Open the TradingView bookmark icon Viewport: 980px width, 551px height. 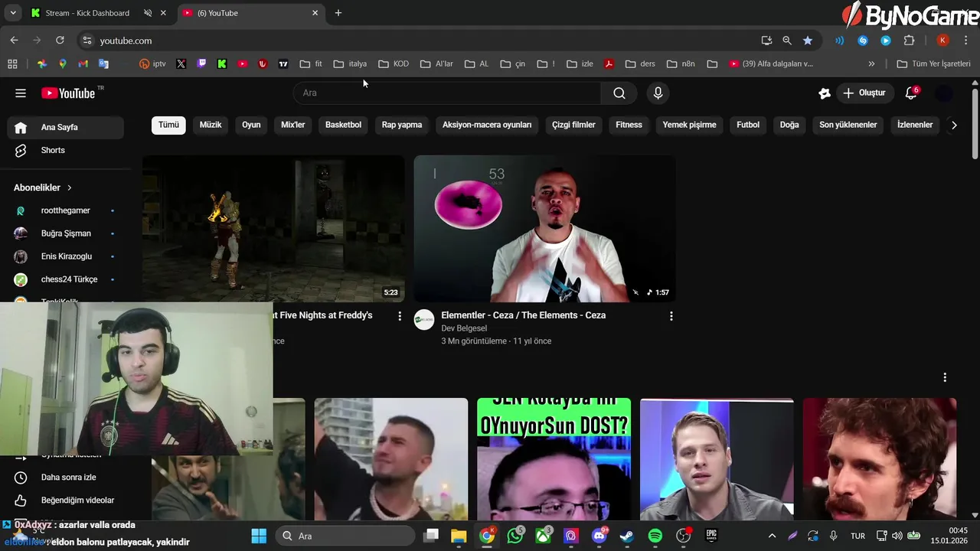[x=283, y=64]
